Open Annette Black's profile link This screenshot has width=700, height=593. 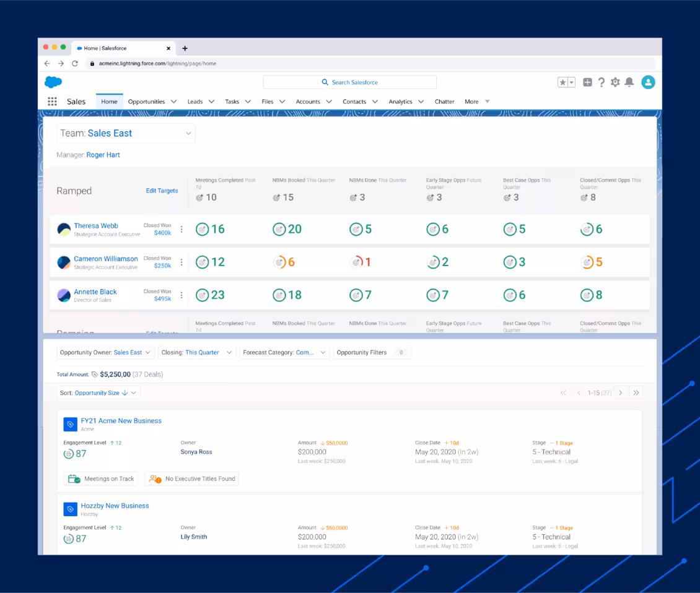coord(95,292)
